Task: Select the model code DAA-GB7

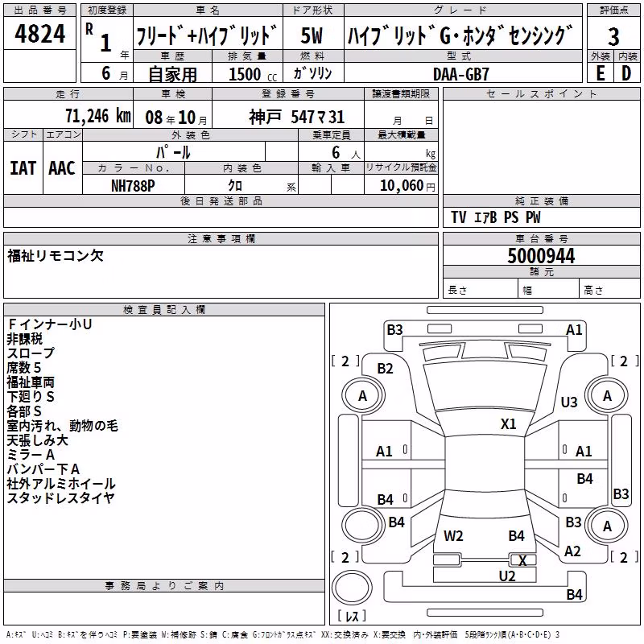Action: 461,74
